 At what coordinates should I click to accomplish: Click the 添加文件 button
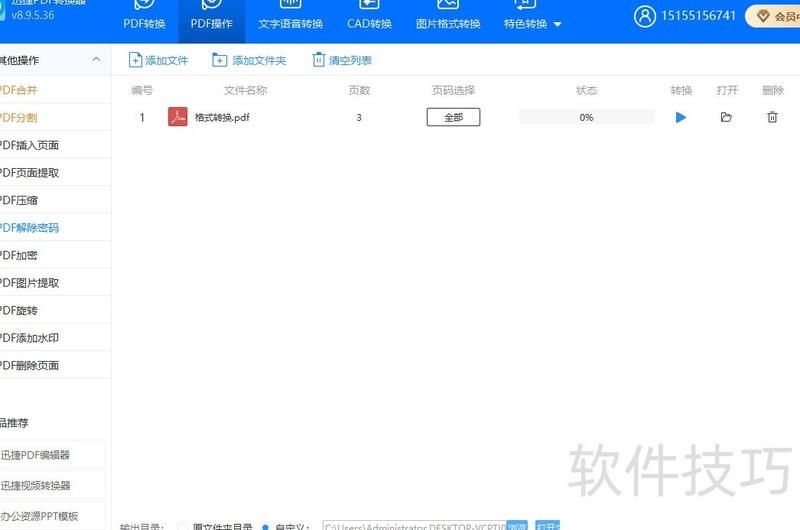click(x=158, y=60)
